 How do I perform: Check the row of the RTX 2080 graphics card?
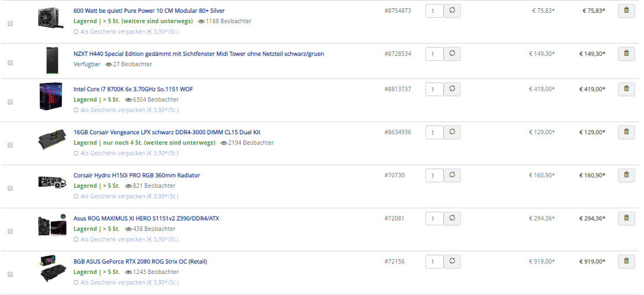[x=11, y=274]
